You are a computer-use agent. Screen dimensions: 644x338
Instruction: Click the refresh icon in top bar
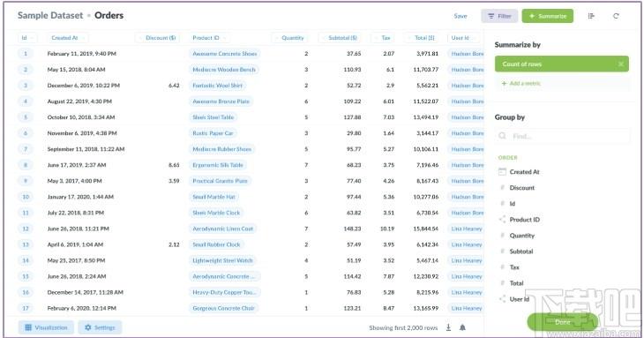click(616, 16)
